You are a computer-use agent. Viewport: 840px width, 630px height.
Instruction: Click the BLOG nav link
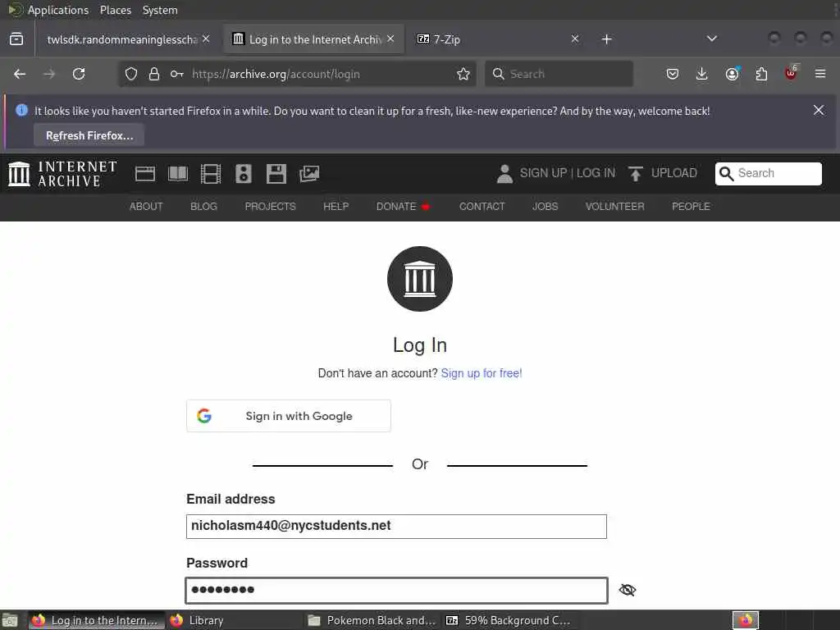[x=203, y=207]
